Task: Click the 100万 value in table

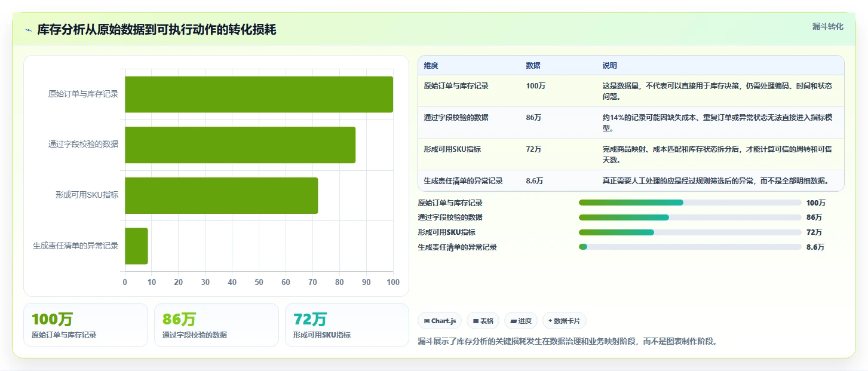Action: click(535, 86)
